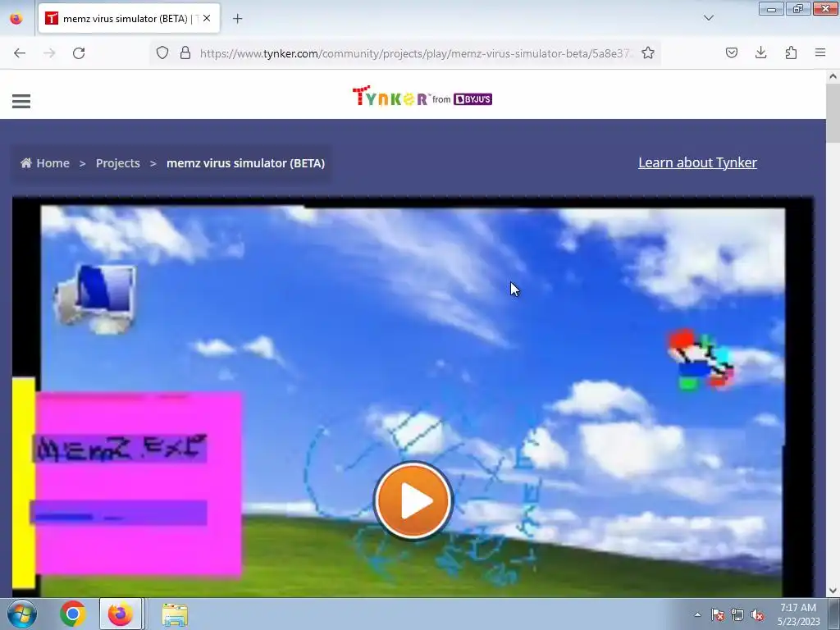Bookmark this page with the star icon

(x=648, y=52)
